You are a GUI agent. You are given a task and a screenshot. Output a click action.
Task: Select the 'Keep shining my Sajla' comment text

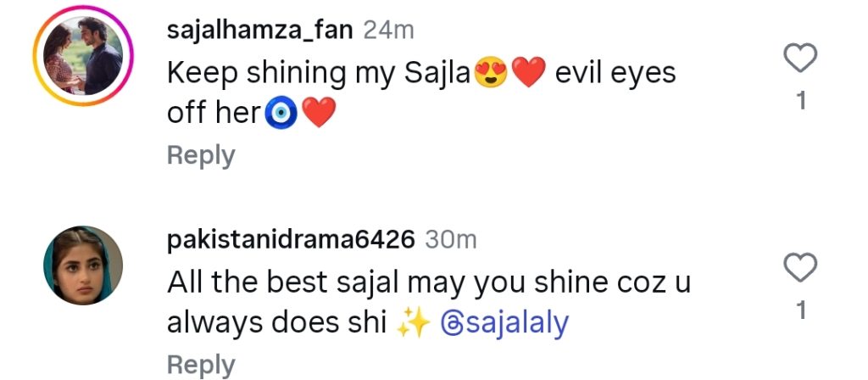coord(317,74)
